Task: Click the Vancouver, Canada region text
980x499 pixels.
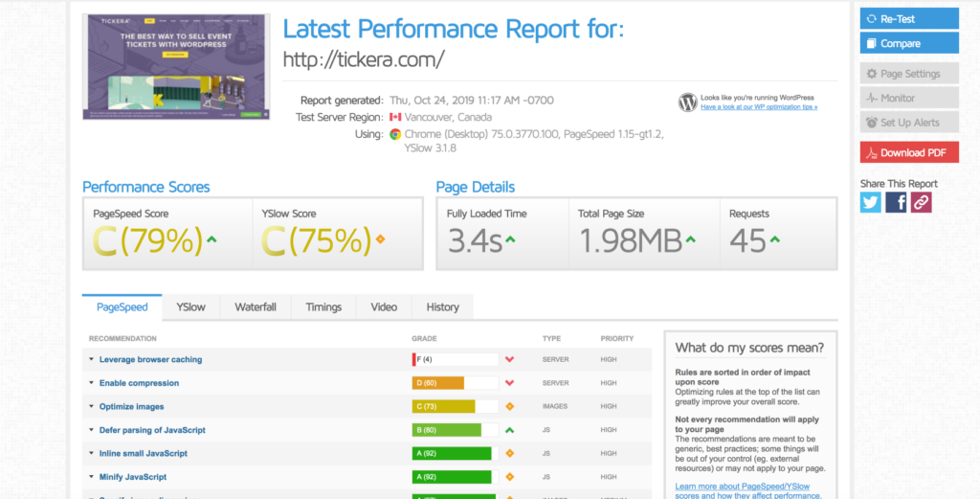Action: (x=448, y=117)
